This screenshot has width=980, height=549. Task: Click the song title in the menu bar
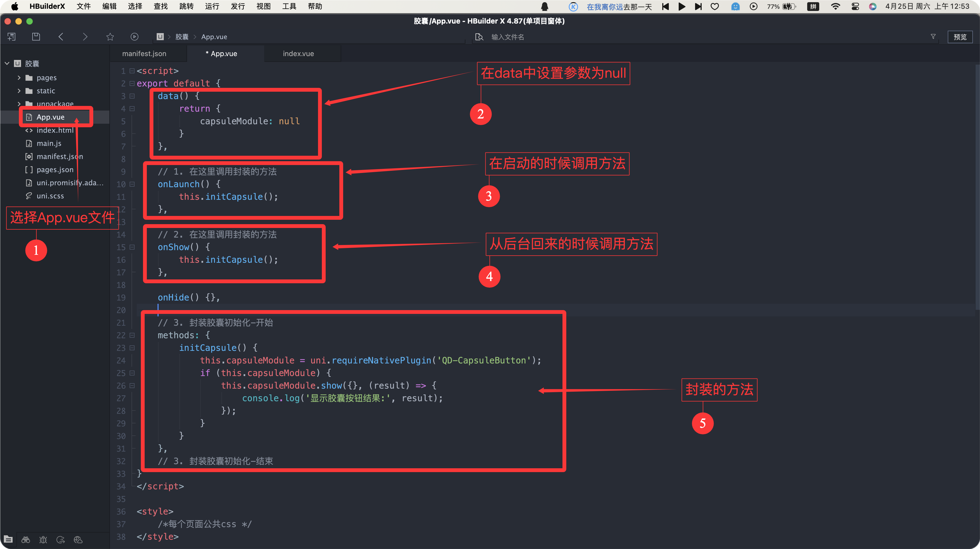[619, 7]
